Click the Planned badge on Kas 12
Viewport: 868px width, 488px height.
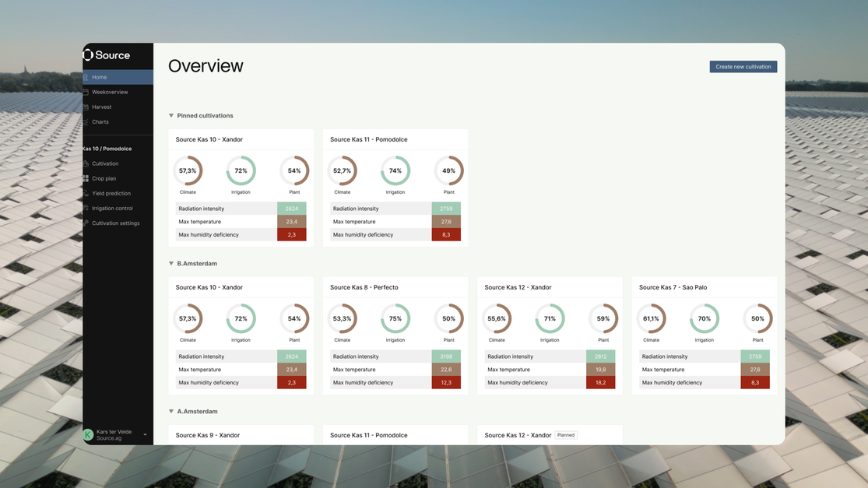[x=566, y=435]
